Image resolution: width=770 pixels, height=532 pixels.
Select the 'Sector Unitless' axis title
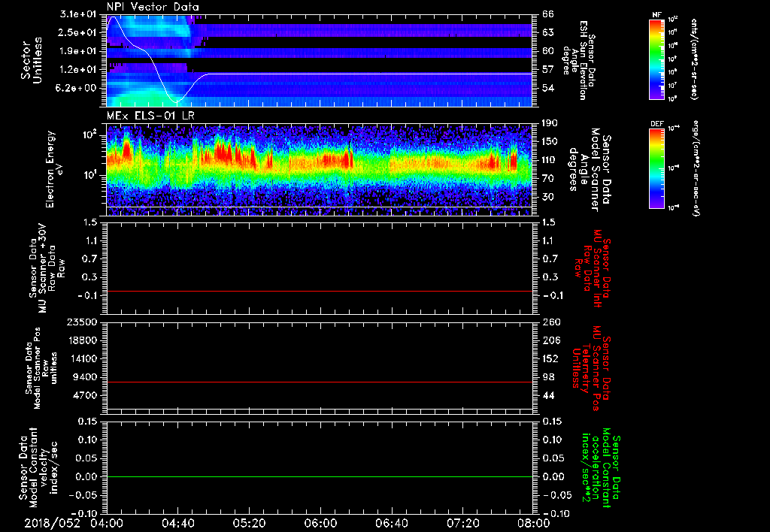click(32, 60)
